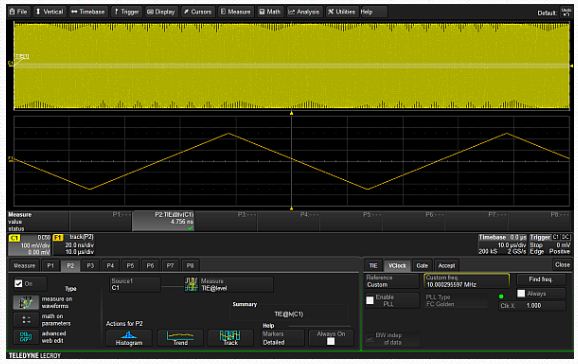Select advanced web edit icon
This screenshot has height=364, width=578.
tap(26, 337)
